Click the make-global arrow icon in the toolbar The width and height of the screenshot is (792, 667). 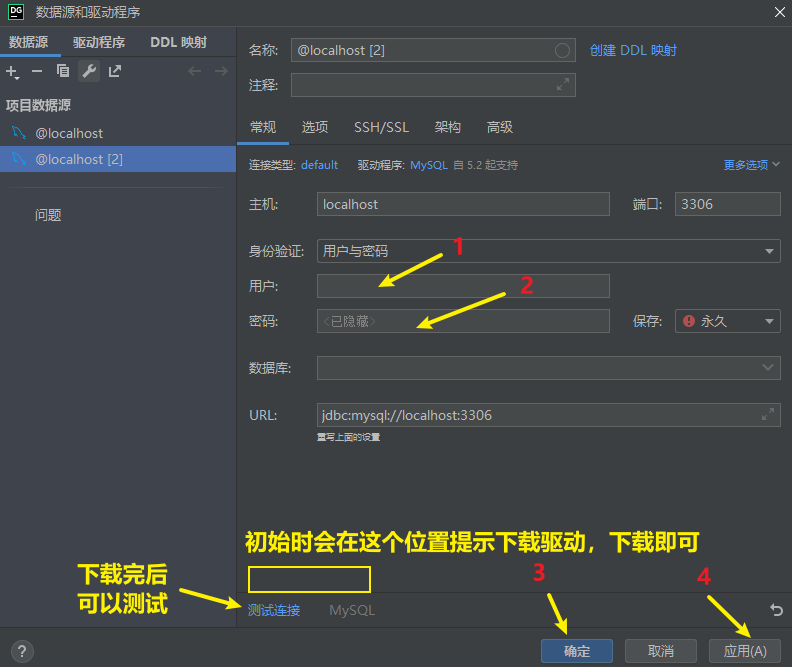tap(115, 71)
